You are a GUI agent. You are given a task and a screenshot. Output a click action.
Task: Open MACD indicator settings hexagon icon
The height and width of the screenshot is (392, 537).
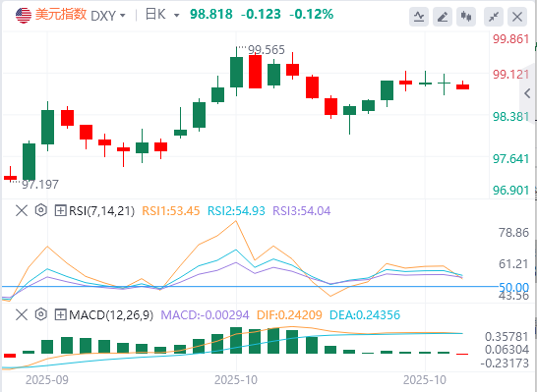click(x=40, y=314)
